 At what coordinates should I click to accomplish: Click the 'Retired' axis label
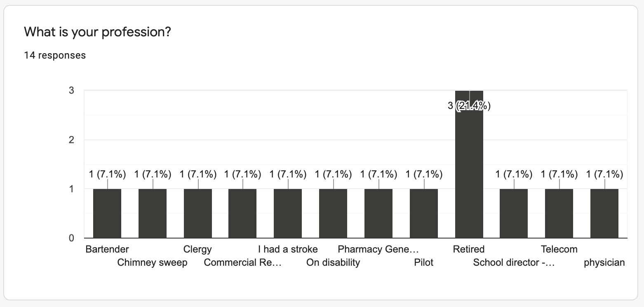coord(469,249)
